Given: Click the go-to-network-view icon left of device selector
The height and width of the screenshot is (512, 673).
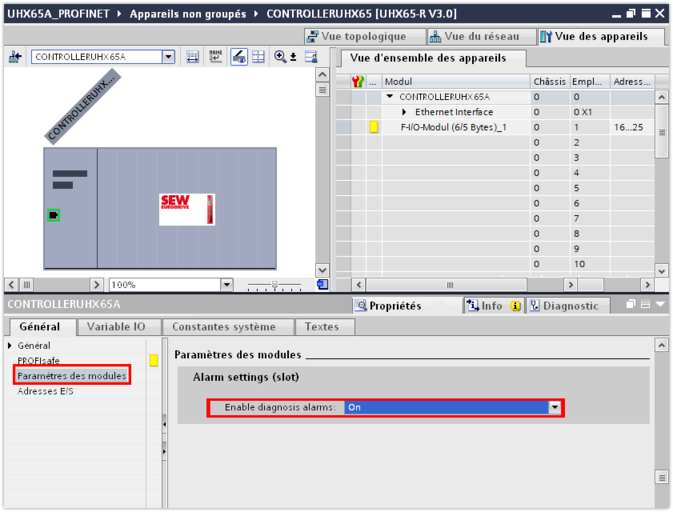Looking at the screenshot, I should click(15, 57).
